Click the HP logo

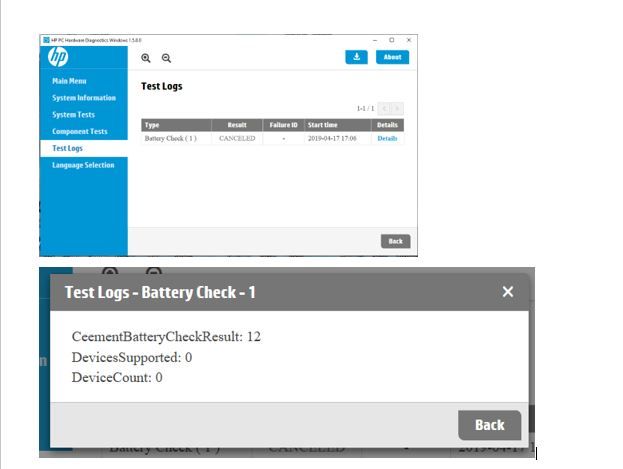point(58,57)
